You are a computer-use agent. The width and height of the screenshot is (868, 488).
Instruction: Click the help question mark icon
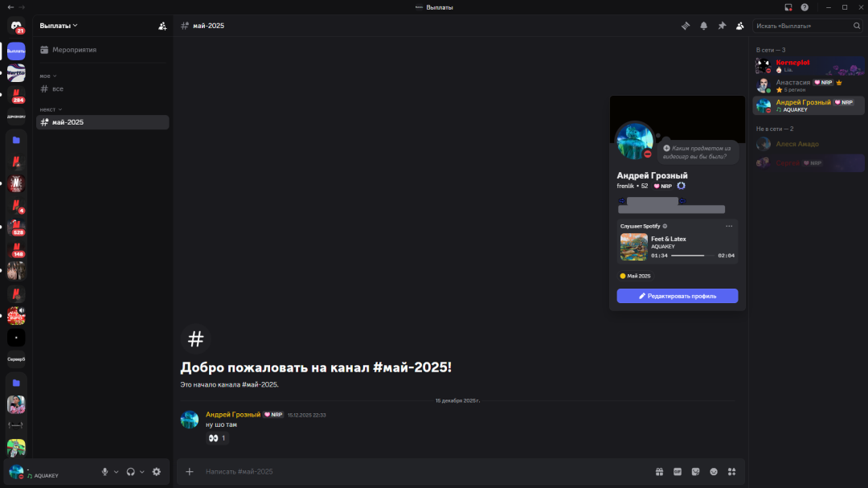click(805, 7)
